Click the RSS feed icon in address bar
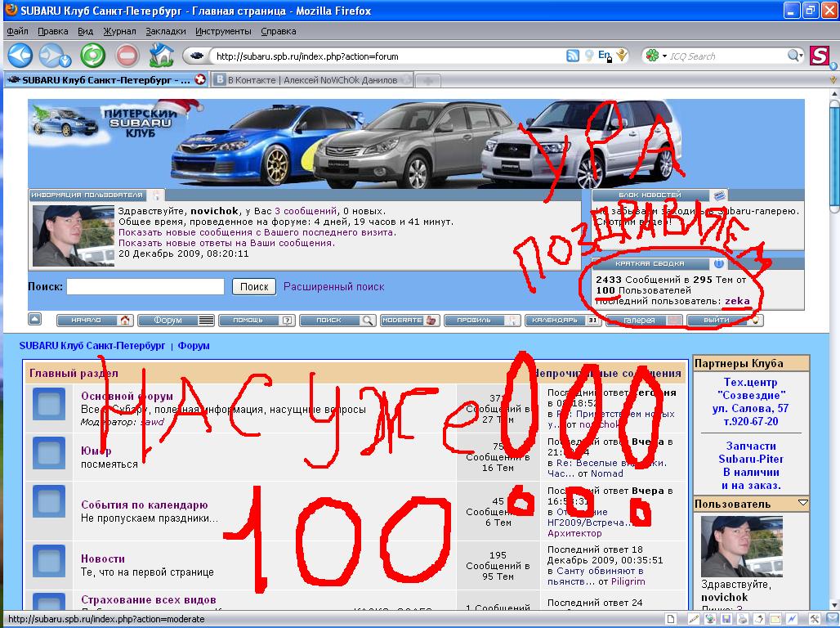 click(x=573, y=56)
